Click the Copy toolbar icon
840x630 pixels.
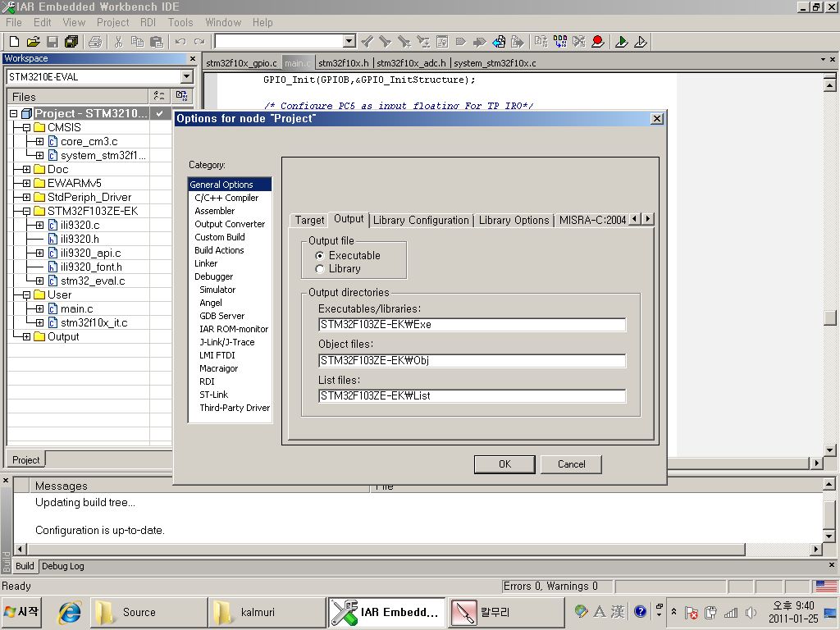[137, 41]
